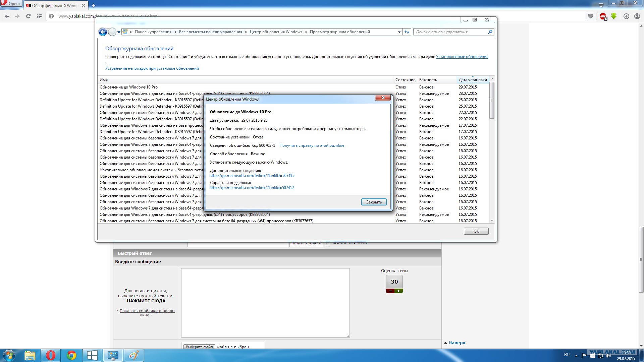The height and width of the screenshot is (362, 644).
Task: Click the search magnifier in Control Panel
Action: click(x=490, y=32)
